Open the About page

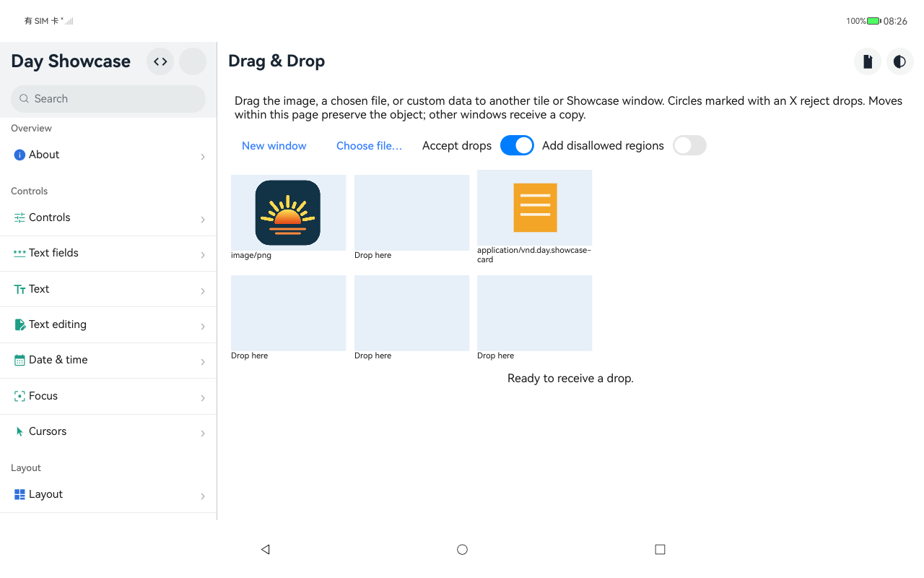coord(108,155)
